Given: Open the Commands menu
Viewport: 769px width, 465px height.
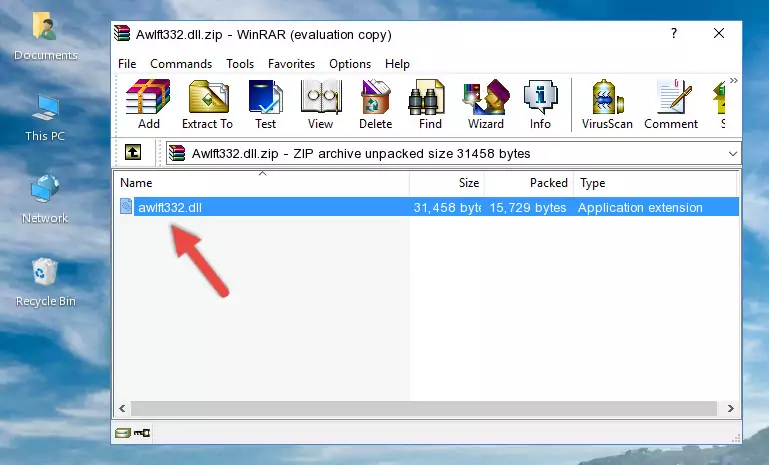Looking at the screenshot, I should 181,64.
